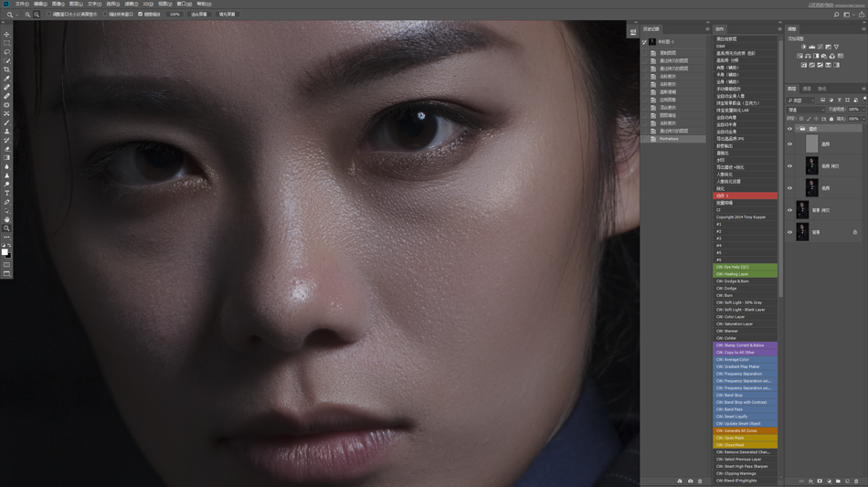Open the fill slider dropdown arrow
Image resolution: width=868 pixels, height=487 pixels.
(x=863, y=119)
